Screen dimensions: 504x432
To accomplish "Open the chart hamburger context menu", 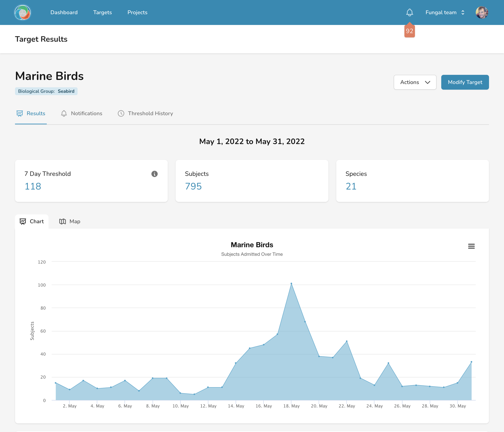I will (x=471, y=246).
